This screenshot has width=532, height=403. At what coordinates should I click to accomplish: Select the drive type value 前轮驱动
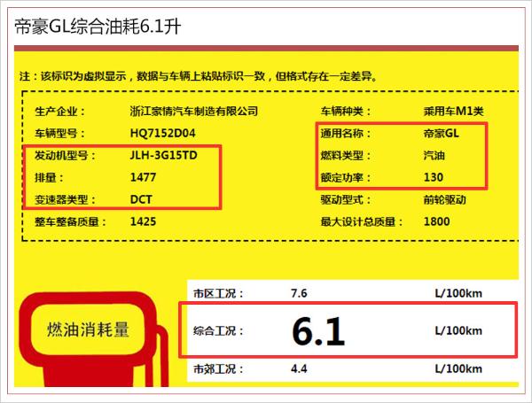click(445, 199)
